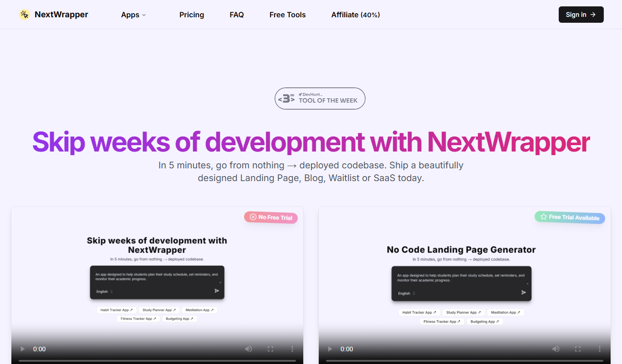
Task: Seek on the right video progress bar
Action: [x=465, y=361]
